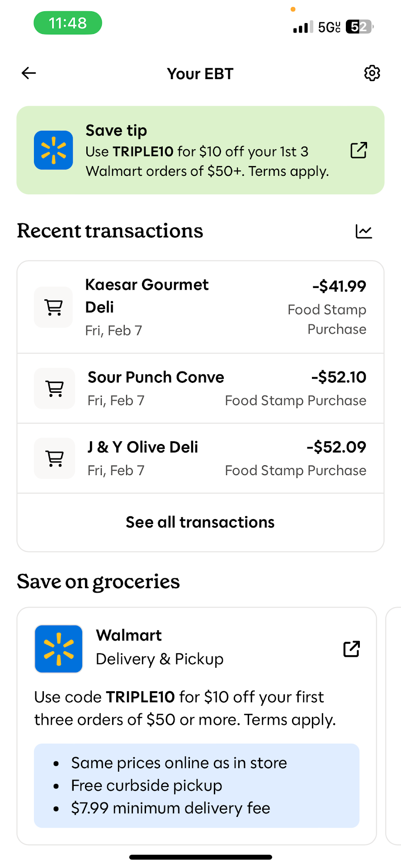Tap the Walmart logo in Save tip banner
401x868 pixels.
coord(53,150)
